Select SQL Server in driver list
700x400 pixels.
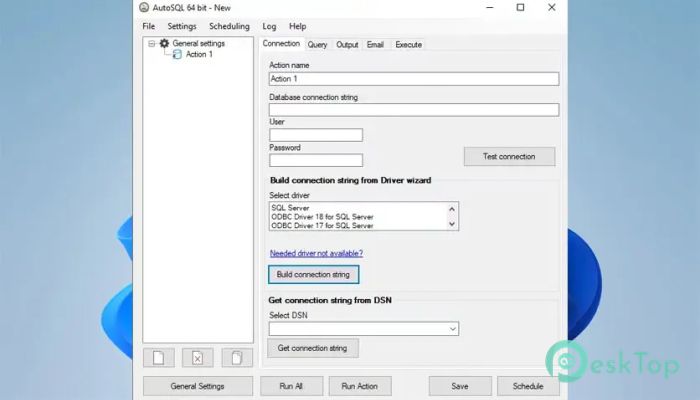click(290, 208)
